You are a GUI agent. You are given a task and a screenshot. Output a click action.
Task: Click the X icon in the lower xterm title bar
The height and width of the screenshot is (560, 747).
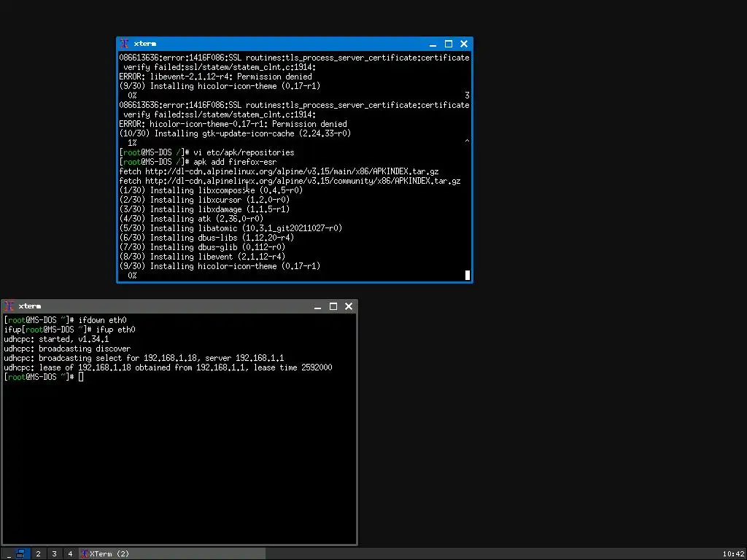point(9,306)
